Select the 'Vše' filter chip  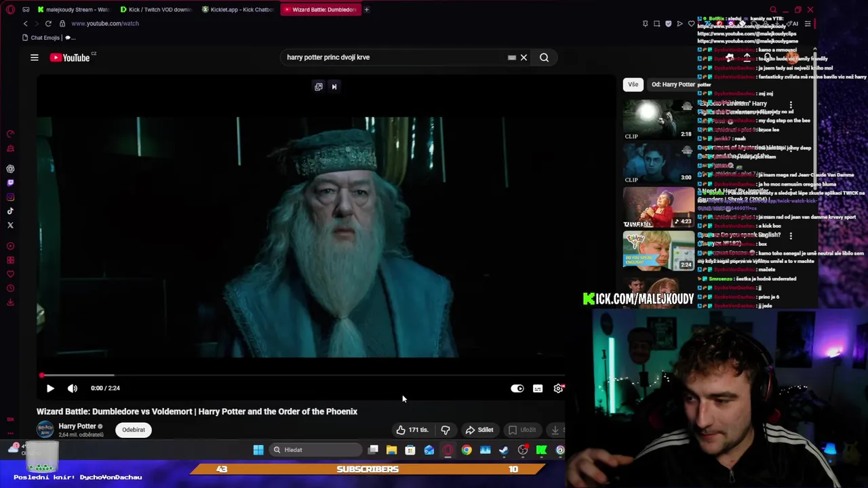click(633, 85)
